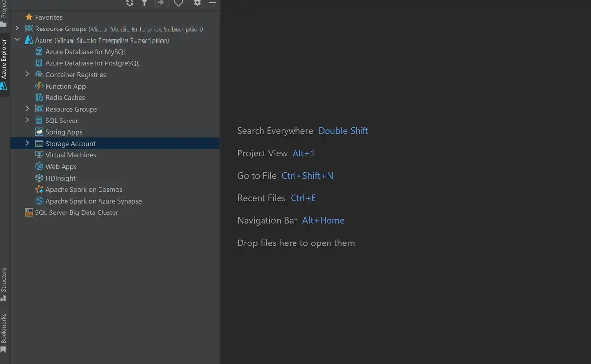
Task: Click the SQL Server Big Data Cluster icon
Action: (29, 212)
